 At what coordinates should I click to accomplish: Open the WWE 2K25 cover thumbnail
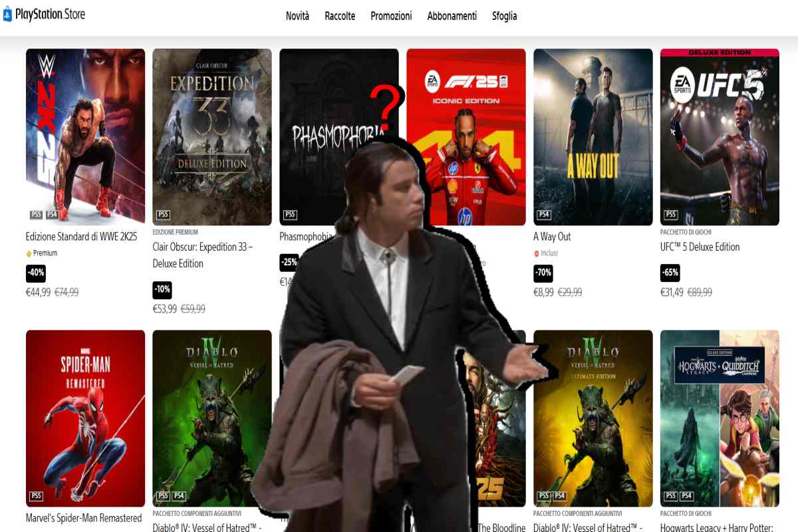85,136
